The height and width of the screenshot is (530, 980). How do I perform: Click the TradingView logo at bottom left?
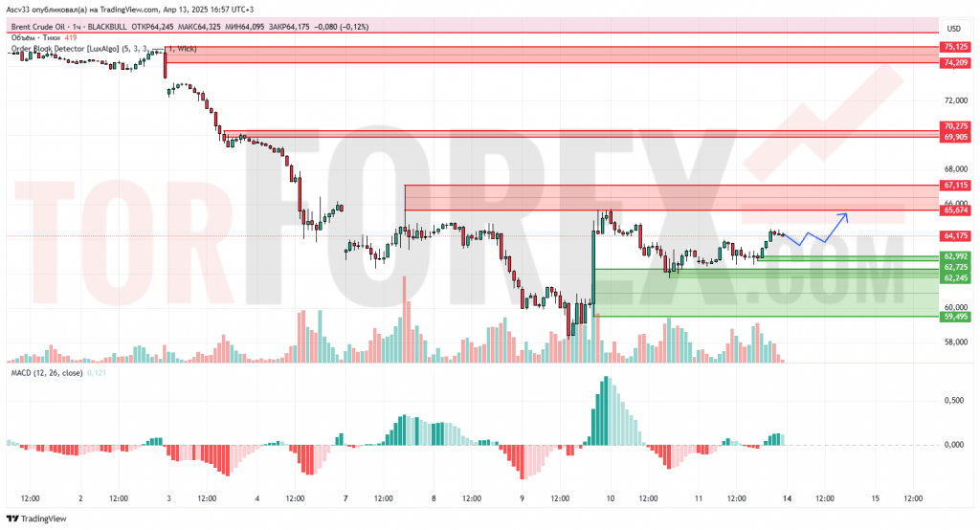36,519
